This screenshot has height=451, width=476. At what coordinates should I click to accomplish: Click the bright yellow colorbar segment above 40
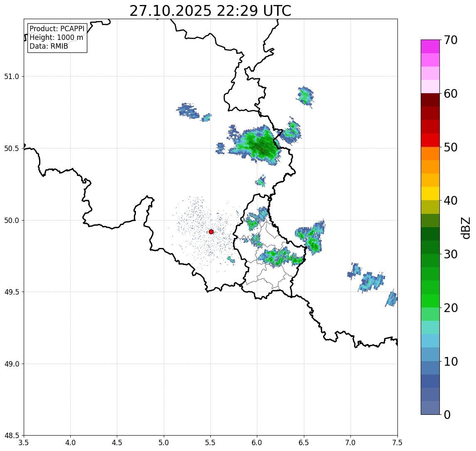[430, 193]
